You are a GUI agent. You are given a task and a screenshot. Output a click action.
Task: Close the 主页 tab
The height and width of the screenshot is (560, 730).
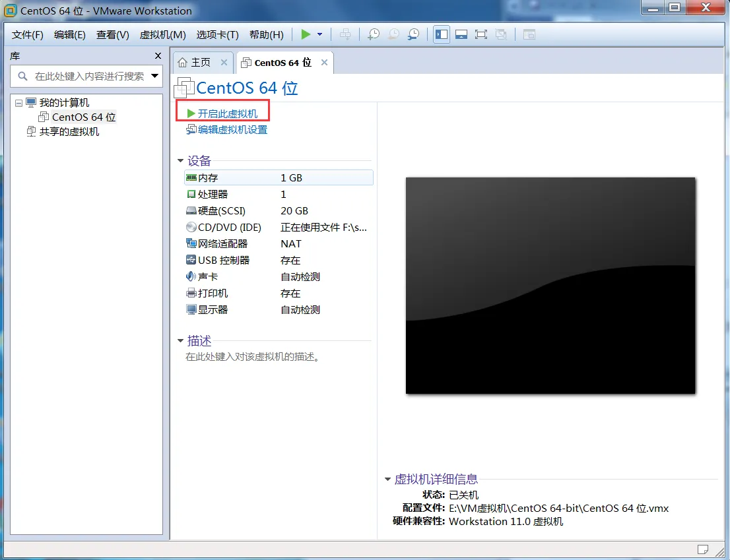click(x=224, y=62)
